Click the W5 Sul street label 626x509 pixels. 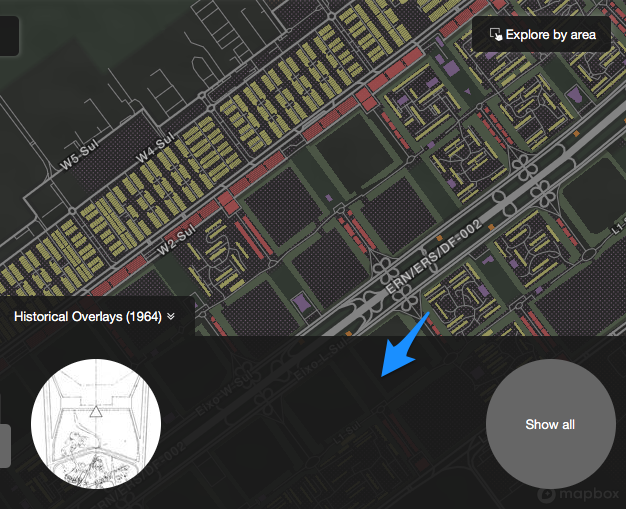(79, 156)
